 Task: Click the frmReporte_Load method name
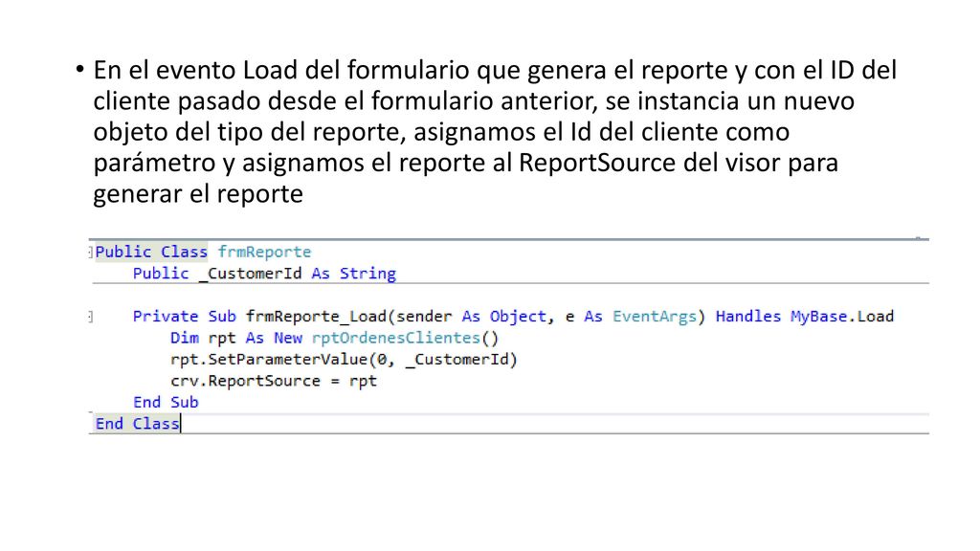[316, 317]
